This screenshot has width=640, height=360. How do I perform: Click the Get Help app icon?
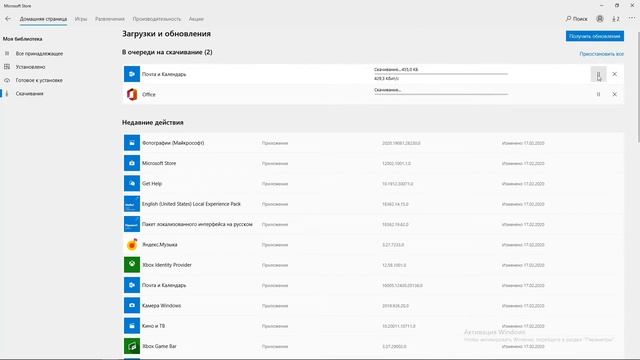pyautogui.click(x=132, y=184)
